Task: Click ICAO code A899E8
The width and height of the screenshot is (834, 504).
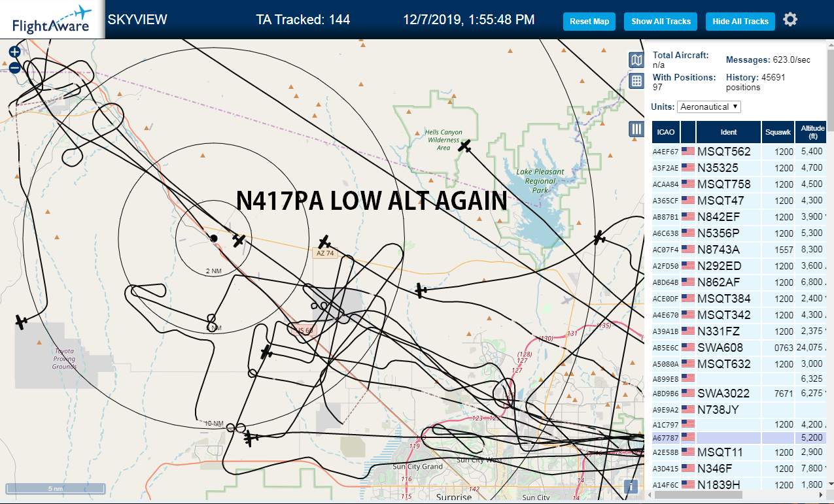Action: 665,379
